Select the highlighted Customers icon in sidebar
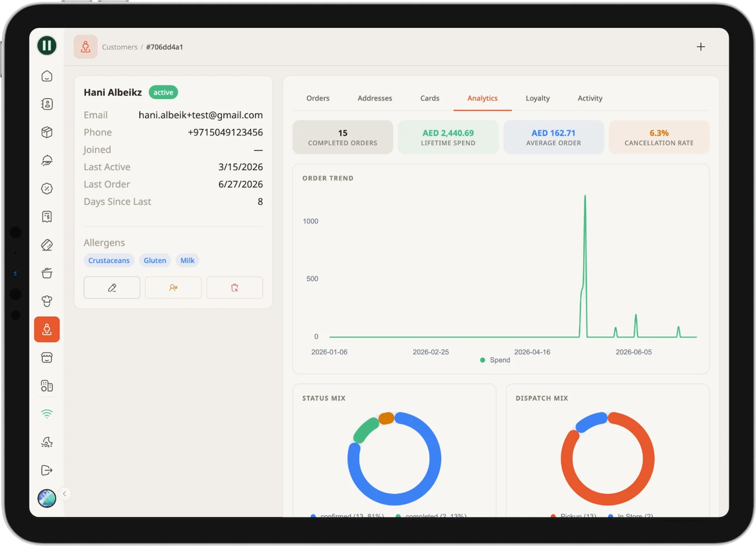The width and height of the screenshot is (756, 546). tap(47, 329)
